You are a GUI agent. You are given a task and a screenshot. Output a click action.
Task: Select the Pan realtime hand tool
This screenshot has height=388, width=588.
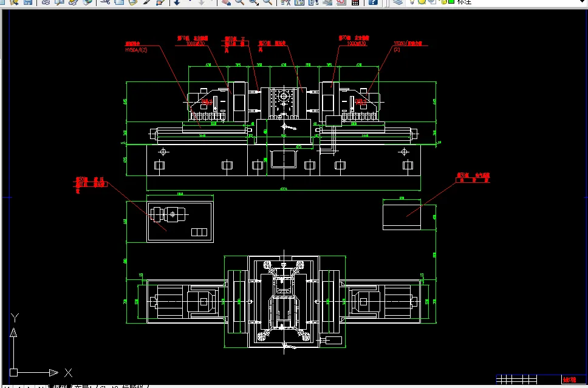226,2
